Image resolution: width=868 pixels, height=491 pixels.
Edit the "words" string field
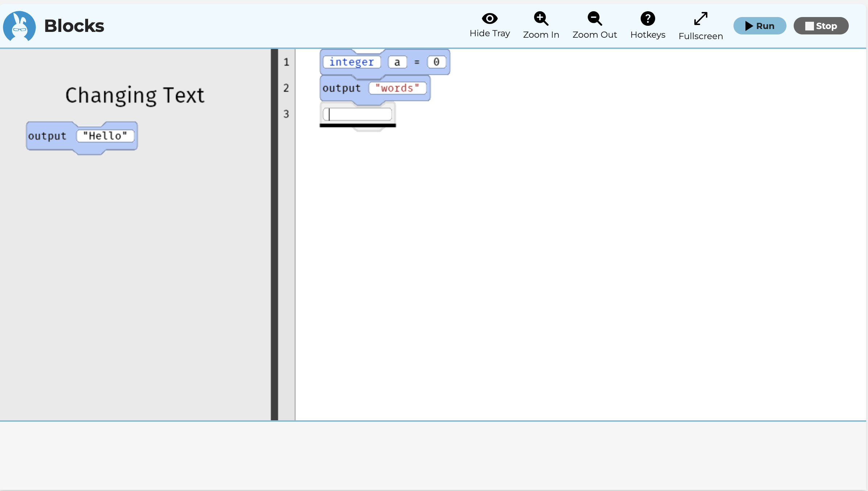coord(397,88)
